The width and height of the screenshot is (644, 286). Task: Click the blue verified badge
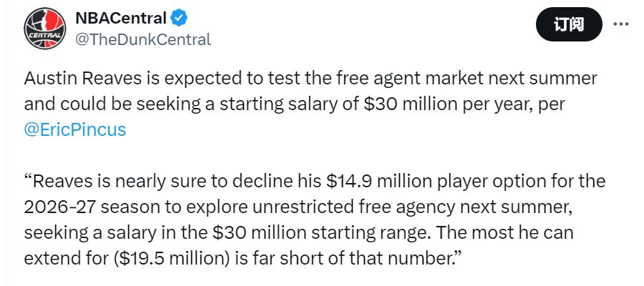[180, 18]
